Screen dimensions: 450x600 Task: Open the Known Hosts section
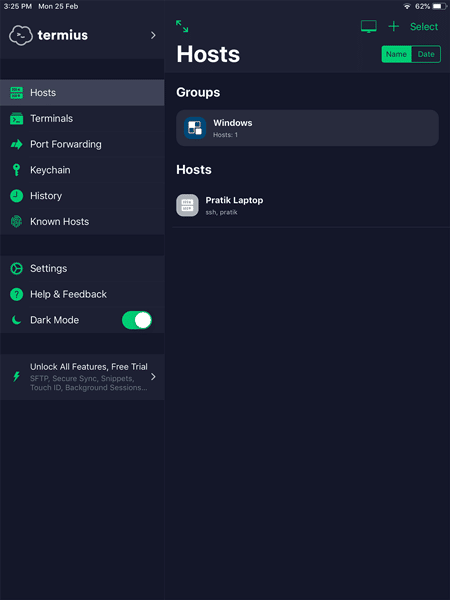[82, 221]
